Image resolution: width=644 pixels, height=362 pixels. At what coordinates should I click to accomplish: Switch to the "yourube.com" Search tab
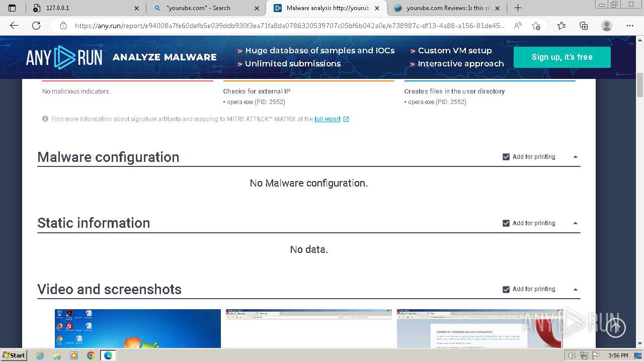coord(206,8)
